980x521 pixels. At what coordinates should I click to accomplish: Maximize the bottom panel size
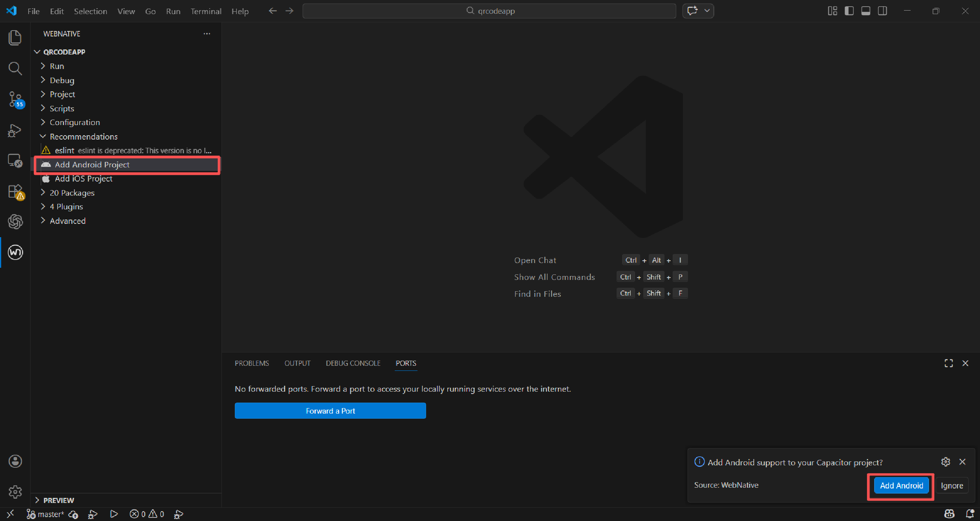(x=948, y=363)
